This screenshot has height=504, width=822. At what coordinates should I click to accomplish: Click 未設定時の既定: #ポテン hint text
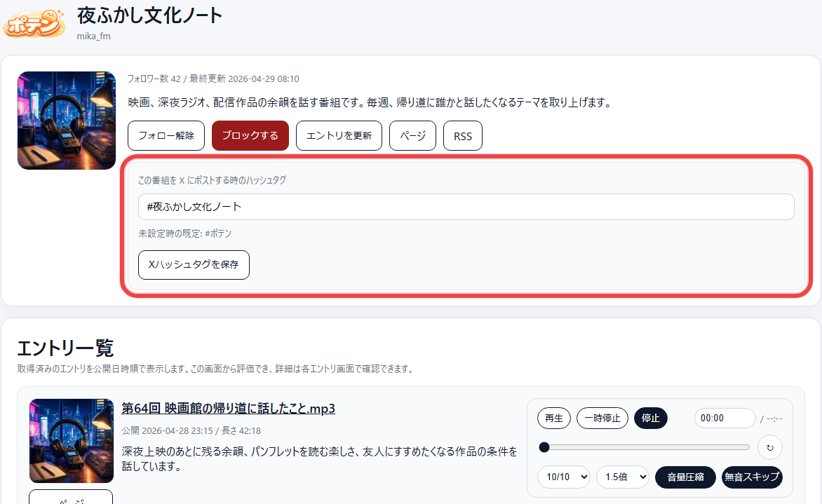[x=185, y=233]
